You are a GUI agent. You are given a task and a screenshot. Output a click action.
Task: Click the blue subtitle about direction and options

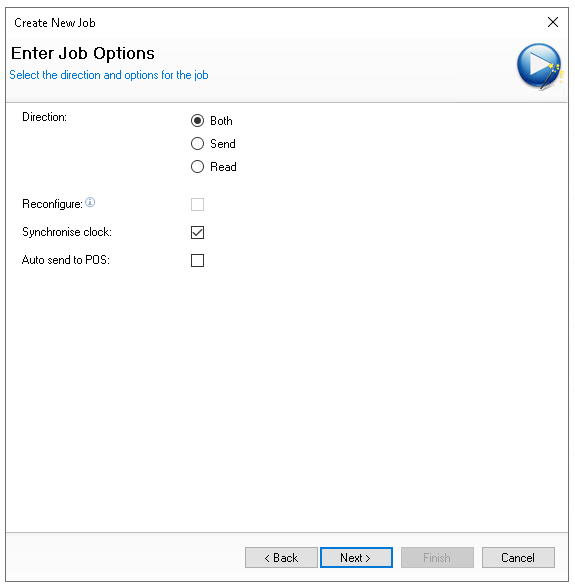point(109,75)
